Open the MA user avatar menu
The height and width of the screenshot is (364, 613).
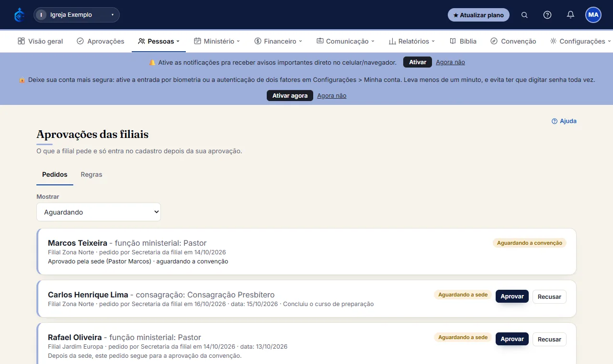tap(593, 15)
